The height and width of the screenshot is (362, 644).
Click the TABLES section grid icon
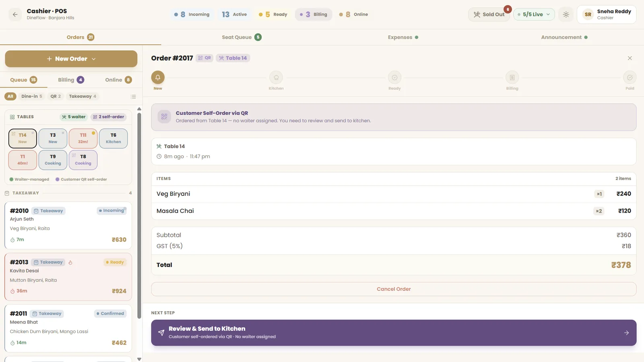[x=12, y=117]
